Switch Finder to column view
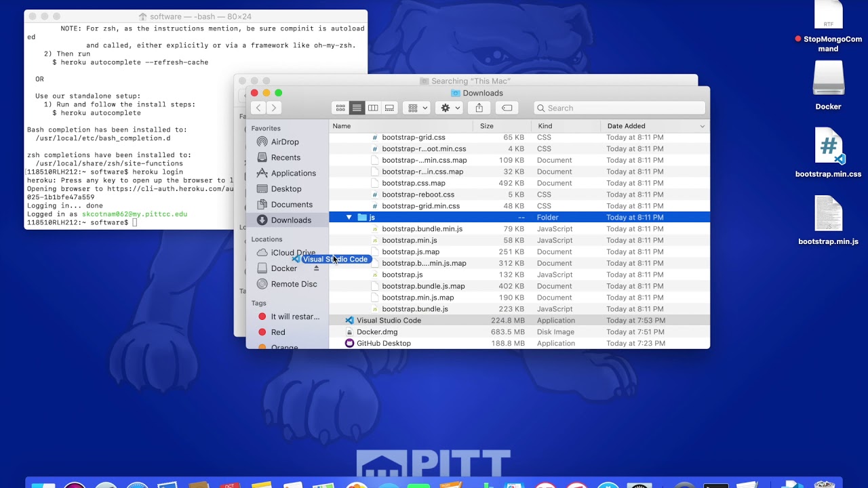The width and height of the screenshot is (868, 488). tap(373, 108)
